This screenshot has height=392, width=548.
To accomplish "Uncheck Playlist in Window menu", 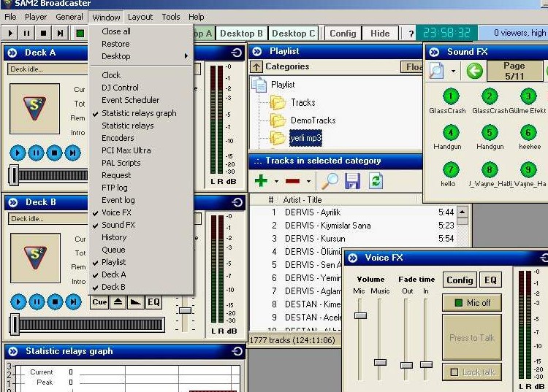I will 113,262.
